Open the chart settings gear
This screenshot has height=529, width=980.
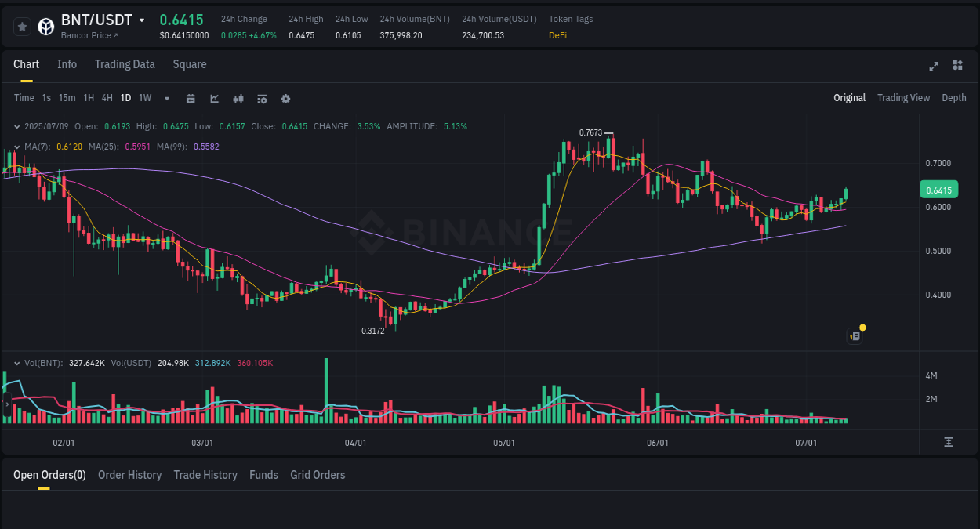[x=285, y=98]
